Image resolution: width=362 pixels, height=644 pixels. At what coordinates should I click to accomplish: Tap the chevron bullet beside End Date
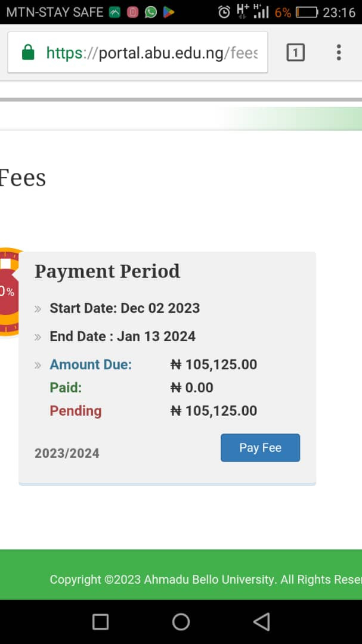click(x=38, y=337)
